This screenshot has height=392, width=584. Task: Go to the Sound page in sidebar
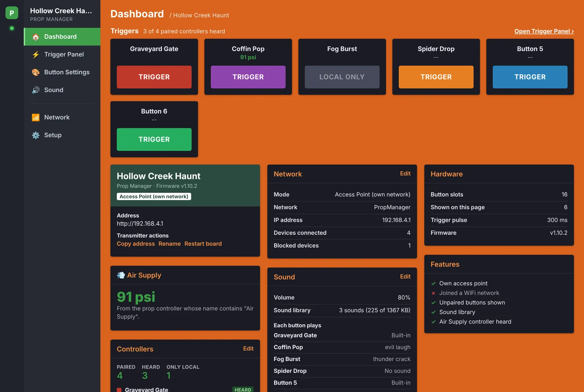point(62,90)
